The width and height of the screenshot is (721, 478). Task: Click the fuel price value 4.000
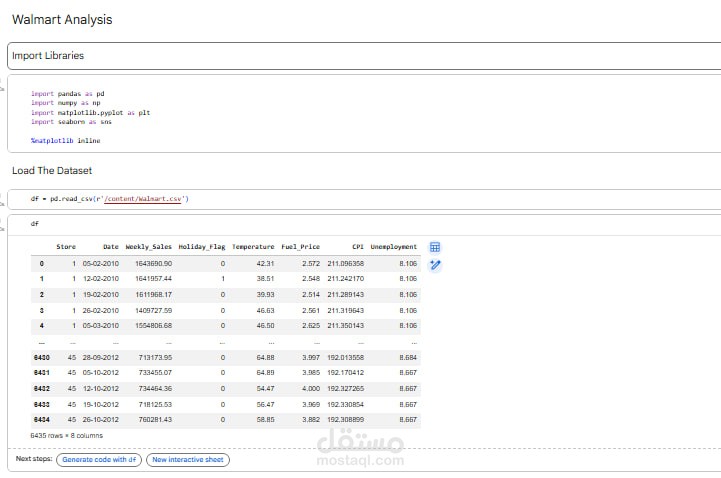[x=311, y=389]
